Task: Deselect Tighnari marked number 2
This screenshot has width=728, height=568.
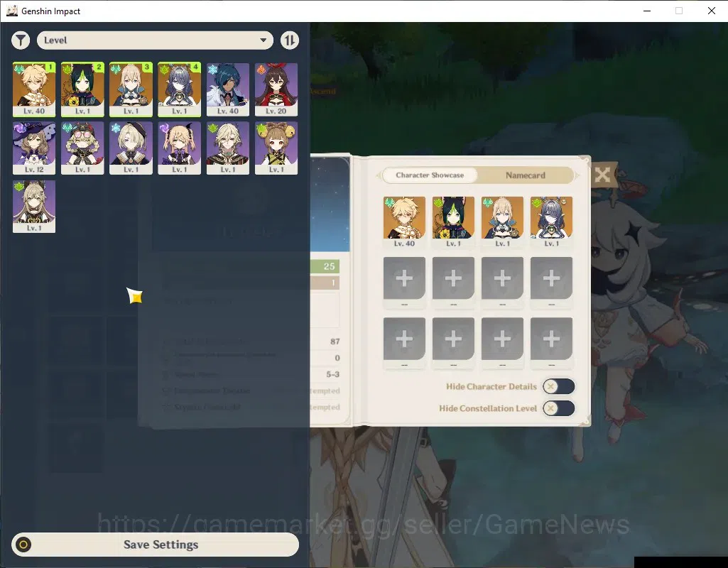Action: (82, 89)
